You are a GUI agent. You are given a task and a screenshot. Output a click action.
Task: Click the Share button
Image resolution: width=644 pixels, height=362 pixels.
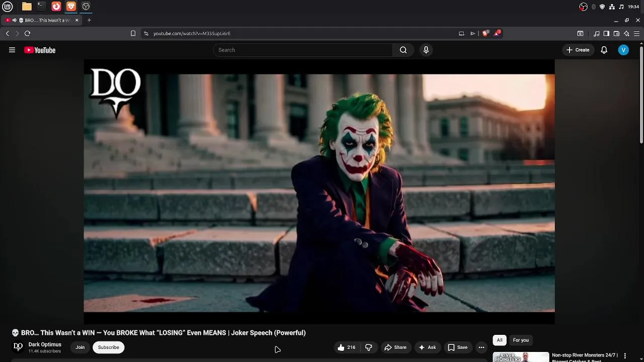point(395,347)
